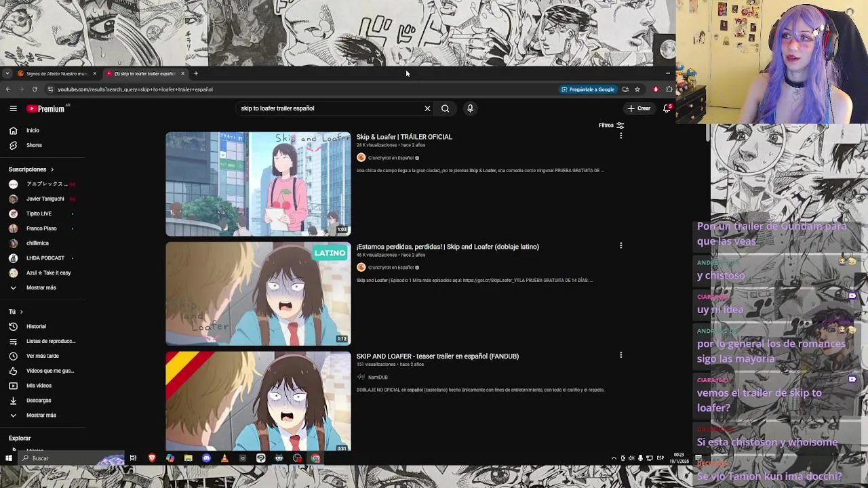The width and height of the screenshot is (868, 488).
Task: Click the Windows taskbar Buscar box
Action: coord(71,458)
